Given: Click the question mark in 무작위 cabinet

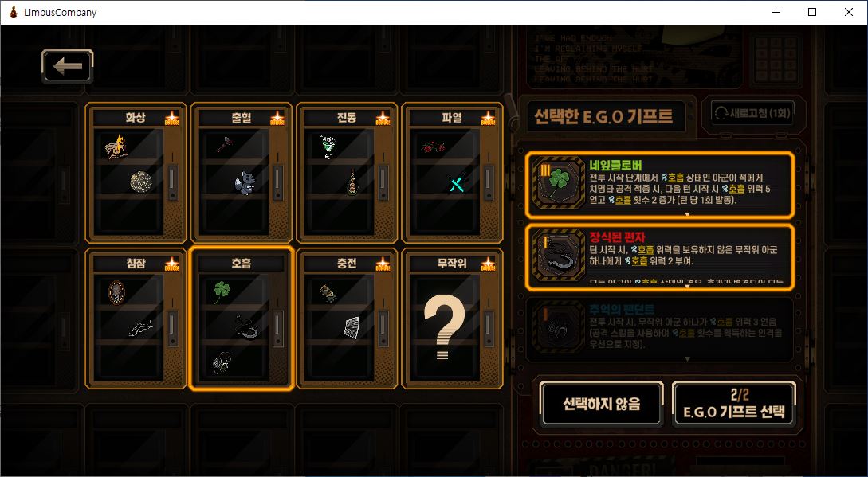Looking at the screenshot, I should (444, 326).
